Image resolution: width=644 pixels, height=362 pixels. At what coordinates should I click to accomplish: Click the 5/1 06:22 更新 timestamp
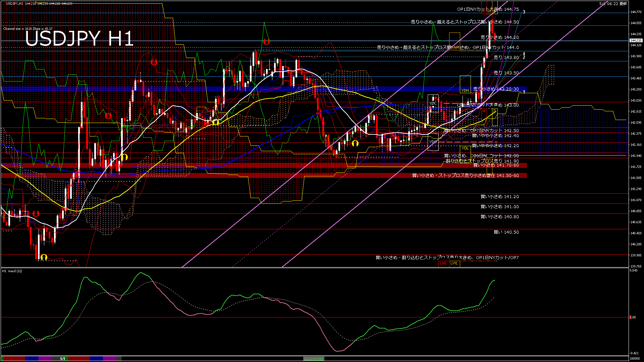point(613,3)
